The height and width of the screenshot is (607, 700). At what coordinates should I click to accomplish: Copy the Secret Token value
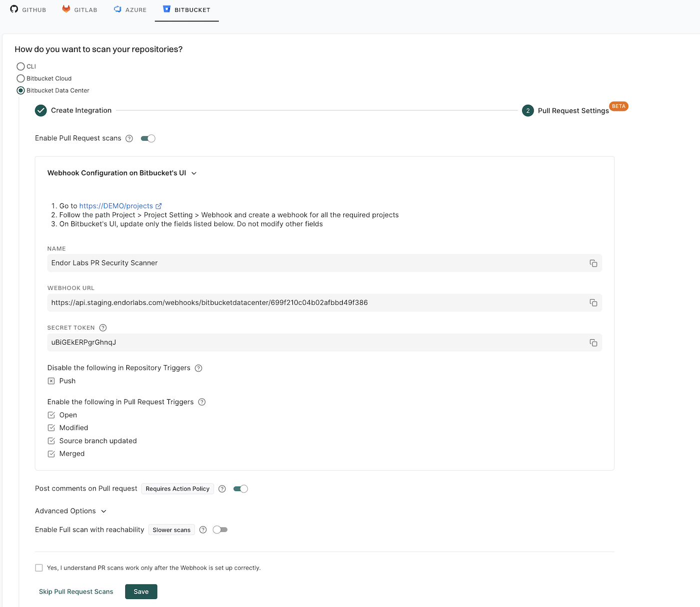593,343
